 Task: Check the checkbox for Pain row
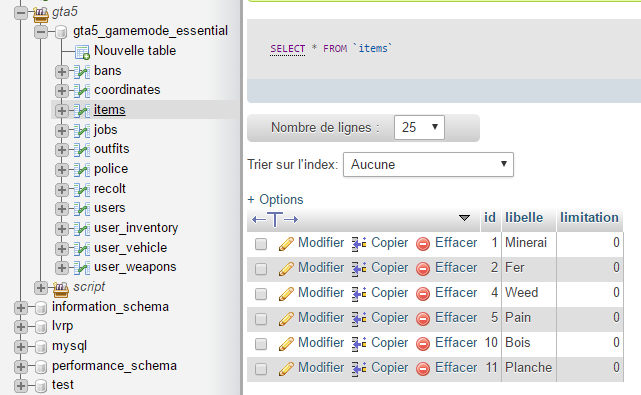click(261, 319)
